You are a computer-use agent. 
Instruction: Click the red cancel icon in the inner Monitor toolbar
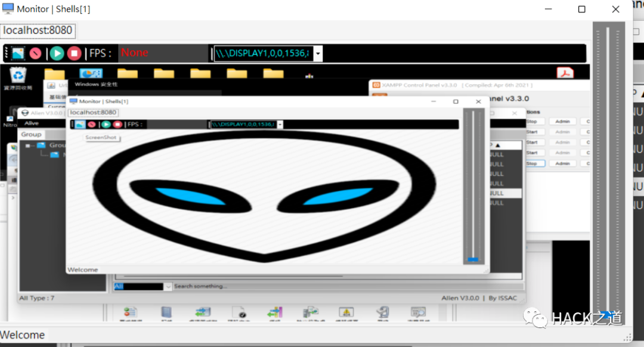click(92, 125)
